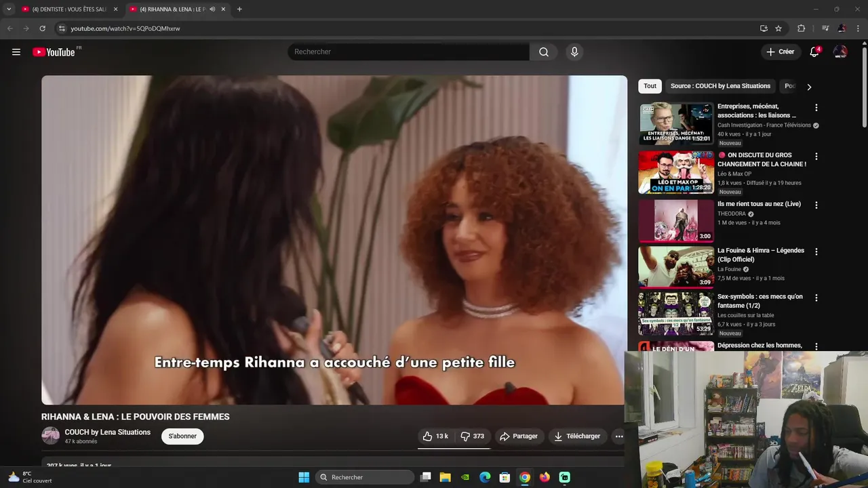Screen dimensions: 868x488
Task: Open options for Ils me rient tous au nez
Action: [816, 205]
